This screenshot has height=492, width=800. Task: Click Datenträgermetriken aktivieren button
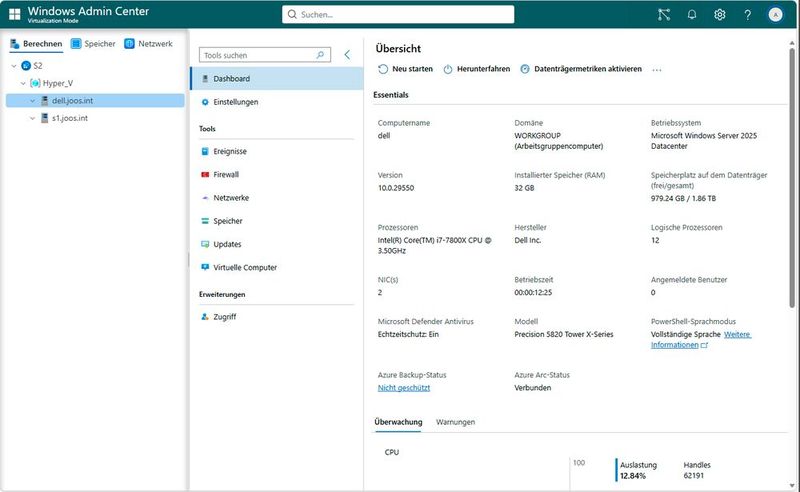click(581, 69)
